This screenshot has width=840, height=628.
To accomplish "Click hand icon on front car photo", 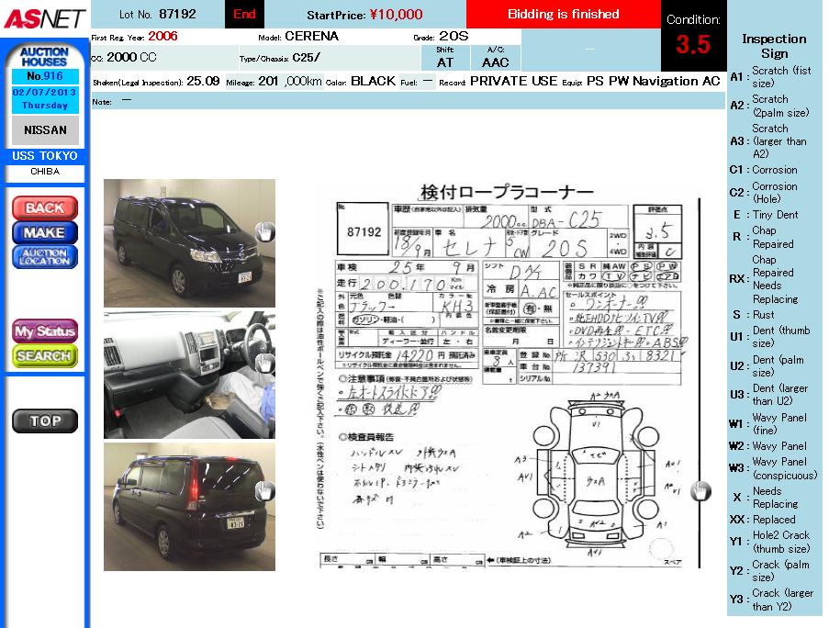I will (264, 231).
